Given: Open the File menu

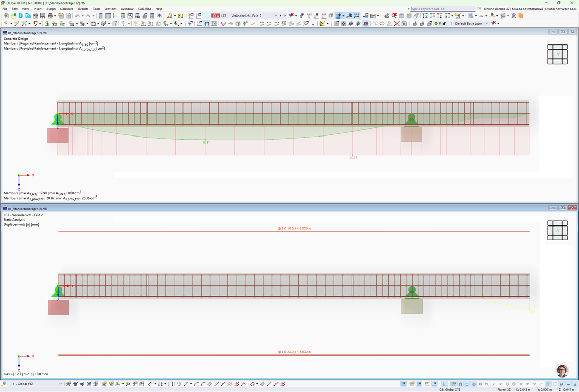Looking at the screenshot, I should pos(5,9).
